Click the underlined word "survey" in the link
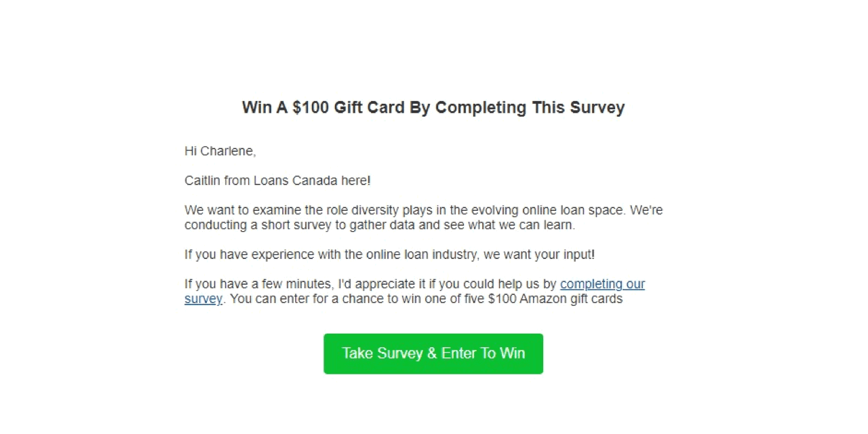868x434 pixels. 203,298
